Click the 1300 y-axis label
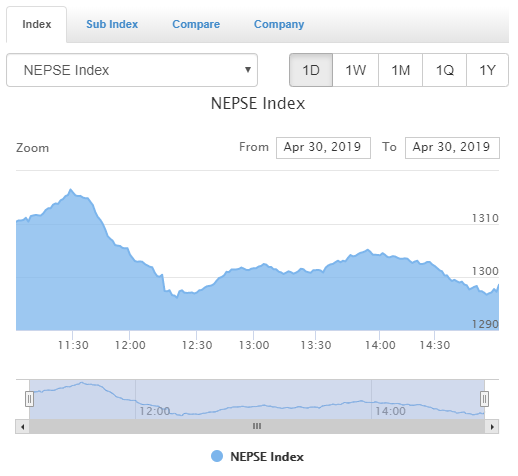Image resolution: width=518 pixels, height=476 pixels. pyautogui.click(x=485, y=271)
